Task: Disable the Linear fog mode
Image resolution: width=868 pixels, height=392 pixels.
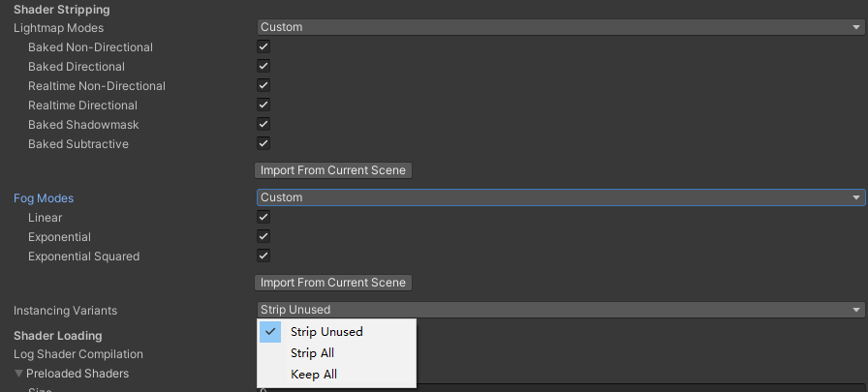Action: [263, 217]
